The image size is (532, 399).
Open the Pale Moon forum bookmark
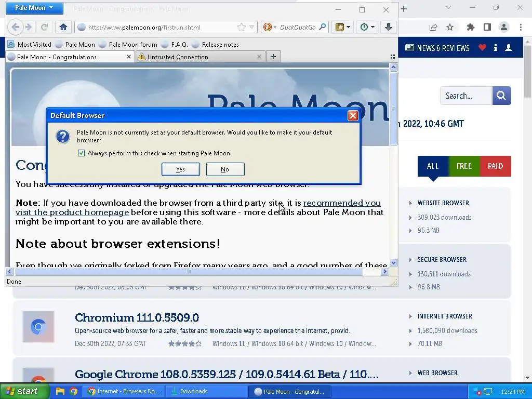point(128,45)
